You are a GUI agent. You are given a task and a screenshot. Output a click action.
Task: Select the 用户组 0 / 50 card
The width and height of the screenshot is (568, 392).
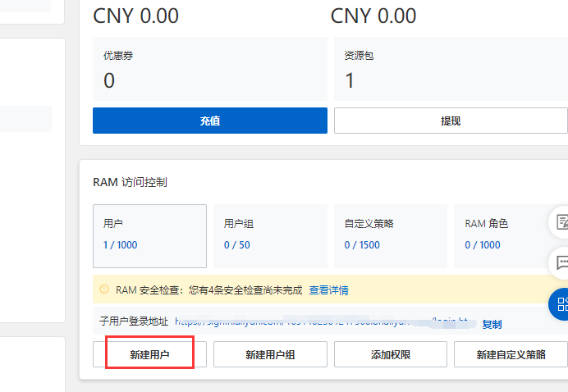pyautogui.click(x=270, y=235)
